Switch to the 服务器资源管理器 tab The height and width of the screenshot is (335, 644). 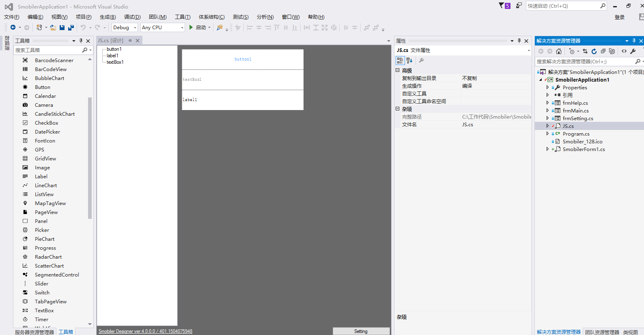pos(34,332)
